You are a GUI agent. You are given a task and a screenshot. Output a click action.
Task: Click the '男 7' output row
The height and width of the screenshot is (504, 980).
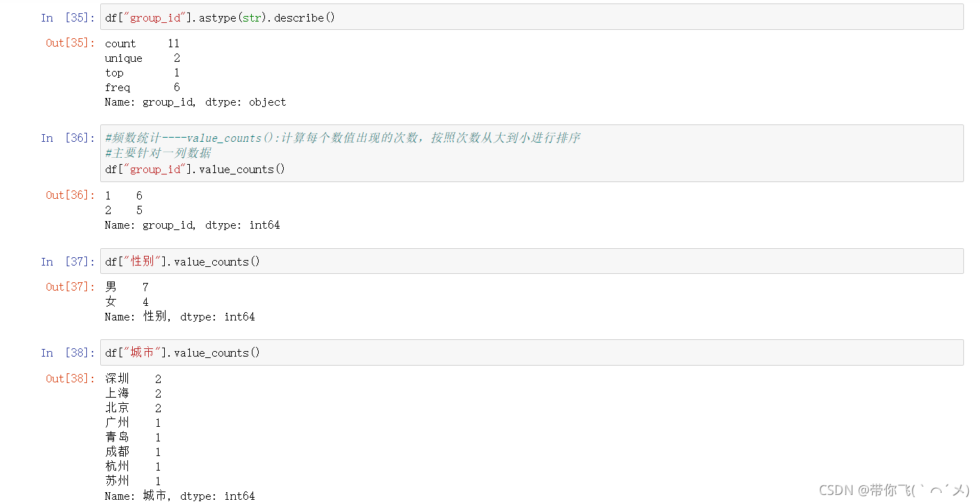pos(127,287)
